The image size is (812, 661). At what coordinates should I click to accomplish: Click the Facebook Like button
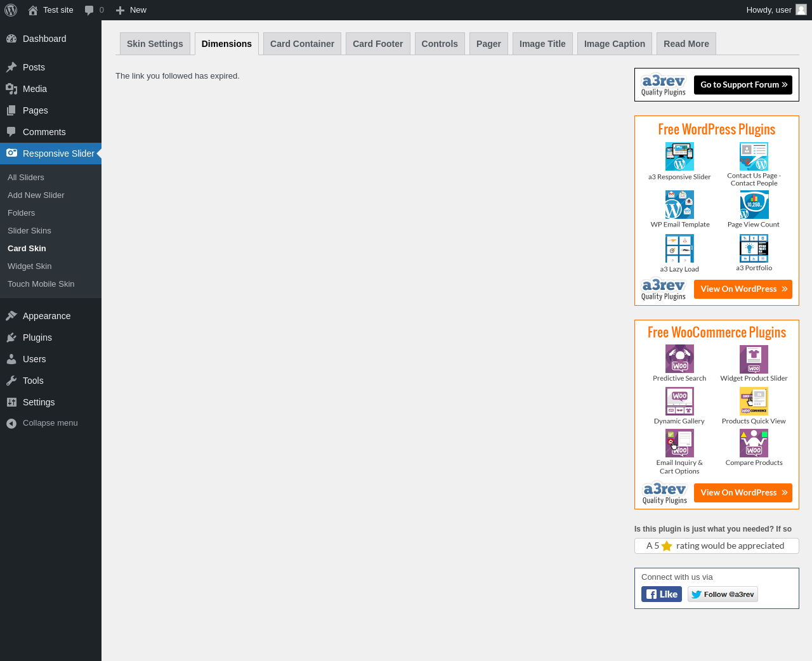click(662, 594)
